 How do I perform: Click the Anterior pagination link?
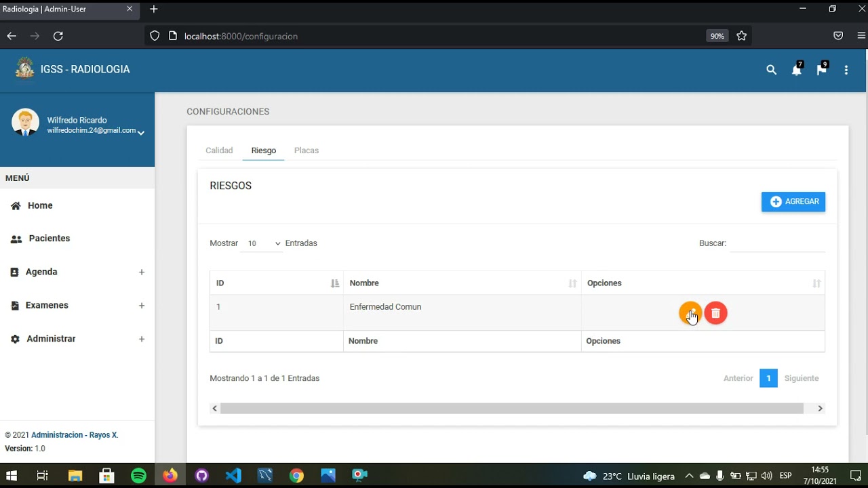(738, 378)
